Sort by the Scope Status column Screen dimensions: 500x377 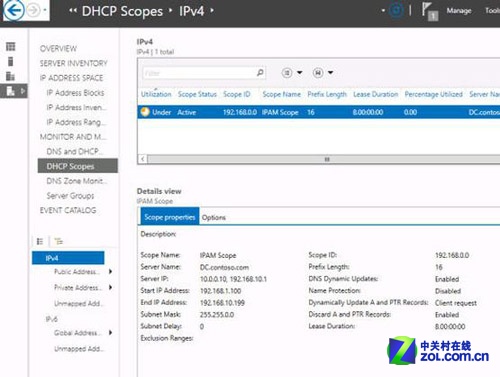pyautogui.click(x=197, y=94)
